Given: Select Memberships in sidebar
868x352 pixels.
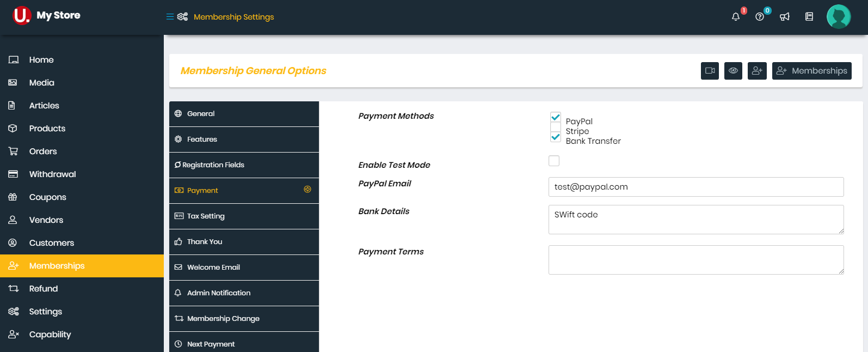Looking at the screenshot, I should click(x=82, y=266).
